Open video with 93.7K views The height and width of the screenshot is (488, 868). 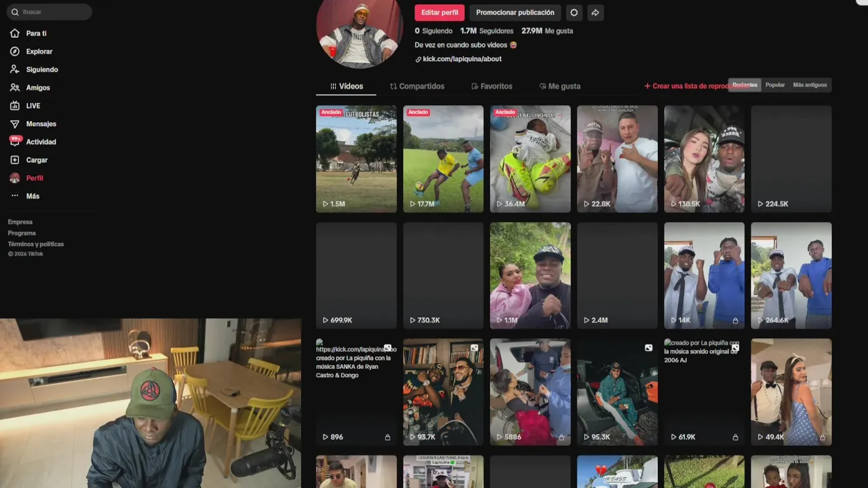click(443, 392)
